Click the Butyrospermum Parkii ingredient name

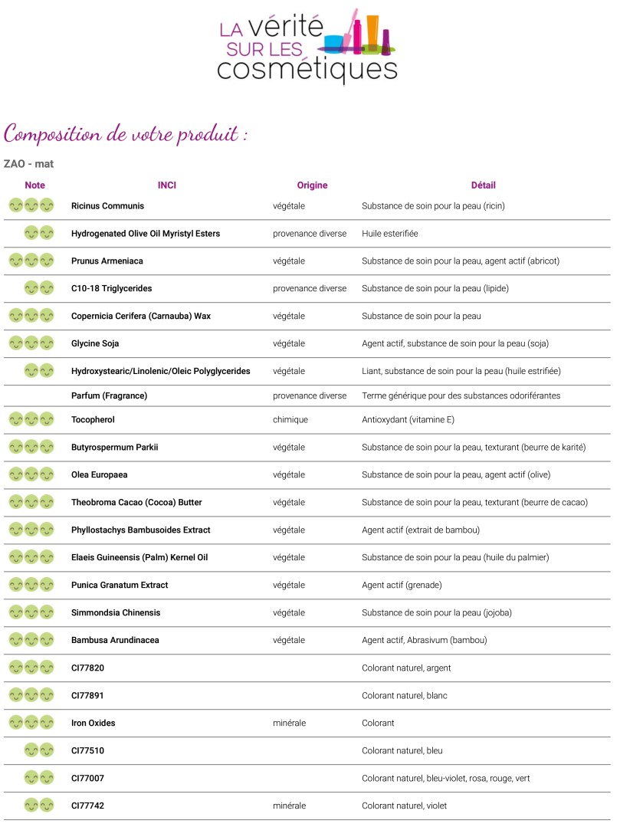point(114,447)
